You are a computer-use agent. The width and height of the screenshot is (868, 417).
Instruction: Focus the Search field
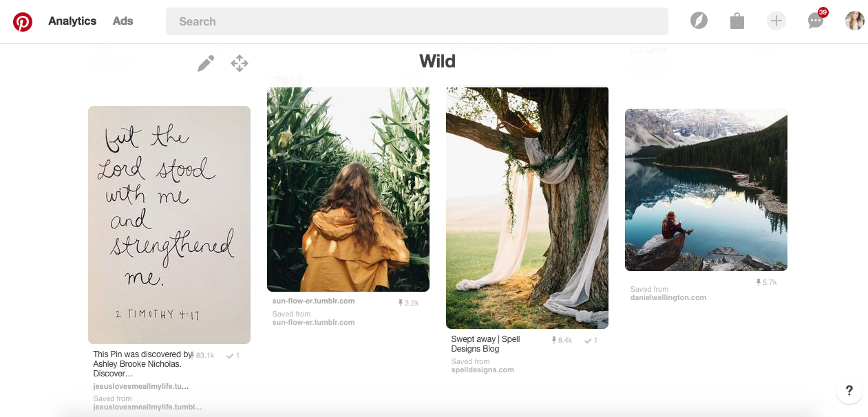click(416, 21)
